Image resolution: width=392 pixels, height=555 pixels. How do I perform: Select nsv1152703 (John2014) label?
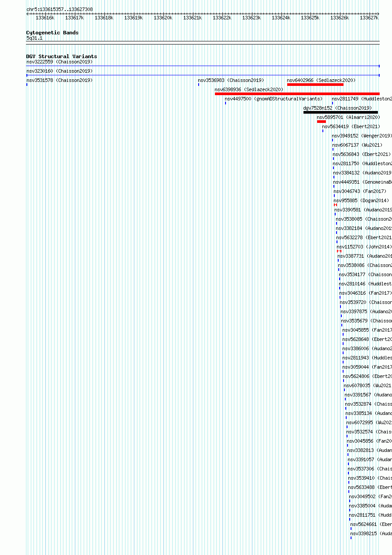364,247
